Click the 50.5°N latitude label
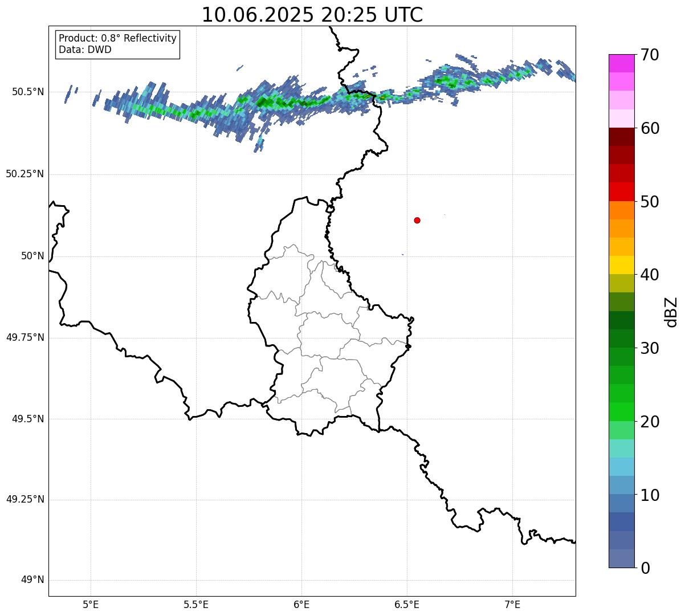685x616 pixels. [x=28, y=92]
